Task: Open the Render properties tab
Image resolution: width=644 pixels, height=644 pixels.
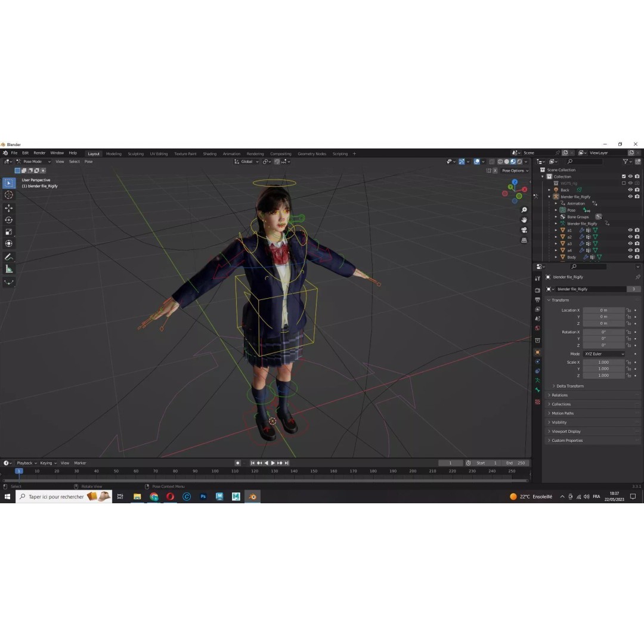Action: pyautogui.click(x=538, y=290)
